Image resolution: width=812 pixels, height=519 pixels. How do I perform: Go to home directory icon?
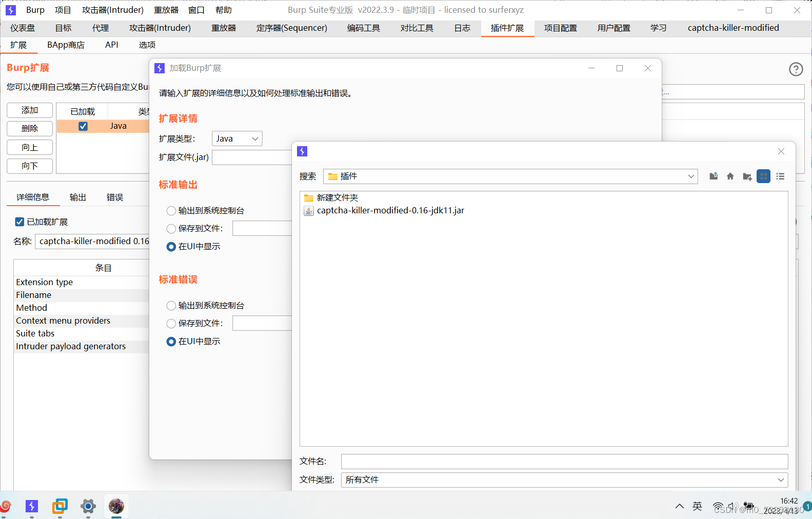click(730, 176)
